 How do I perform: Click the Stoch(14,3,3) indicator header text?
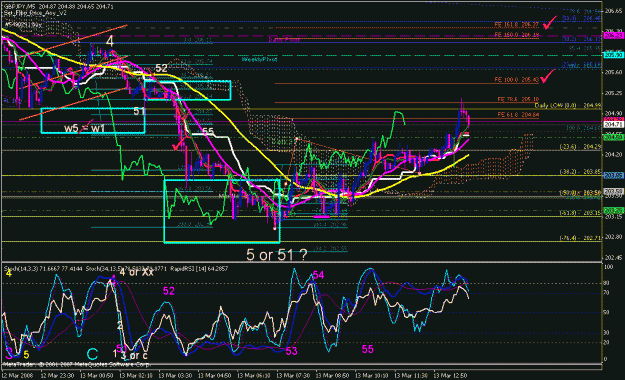43,269
